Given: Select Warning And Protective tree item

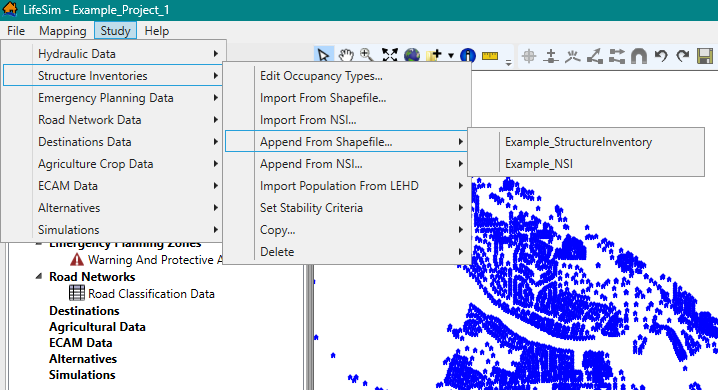Looking at the screenshot, I should coord(155,260).
